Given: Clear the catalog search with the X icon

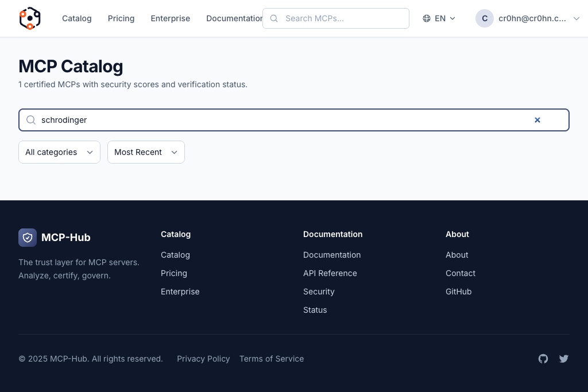Looking at the screenshot, I should 537,120.
